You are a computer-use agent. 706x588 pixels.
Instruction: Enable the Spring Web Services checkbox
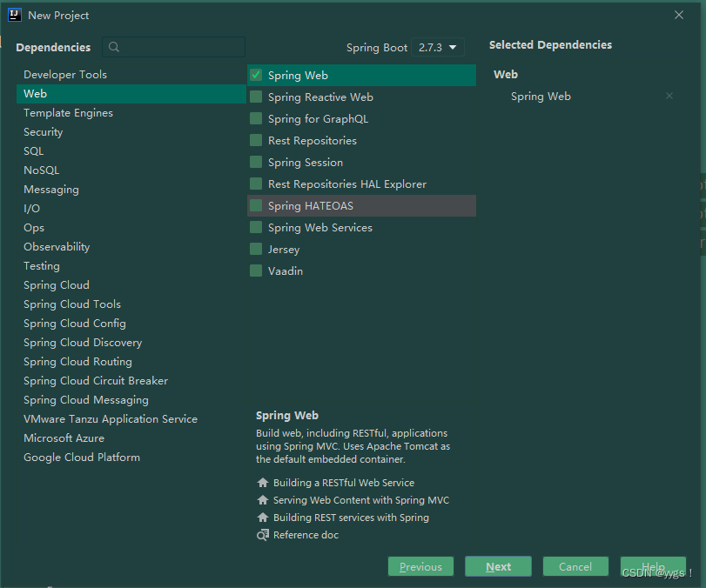tap(256, 227)
